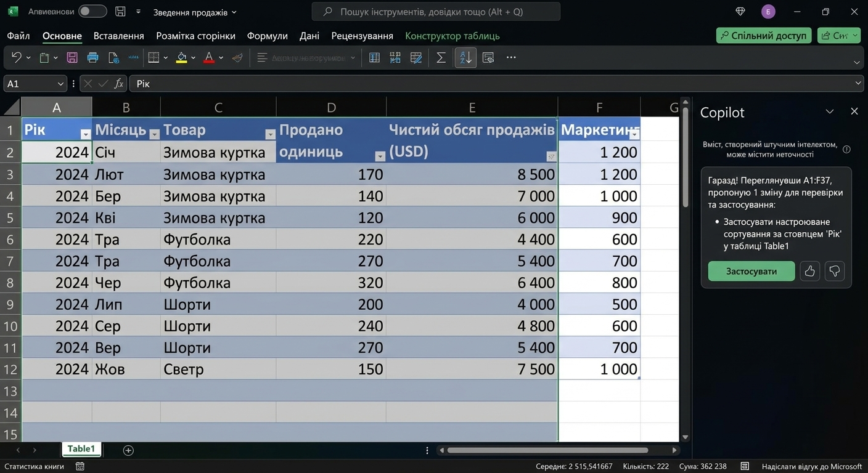Click the formula bar containing Рік
Viewport: 868px width, 473px height.
click(496, 84)
